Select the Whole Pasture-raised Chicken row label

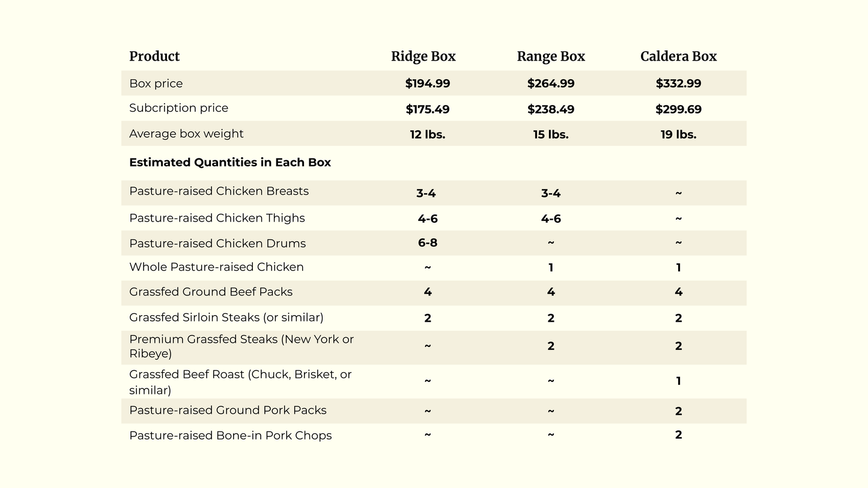[216, 267]
